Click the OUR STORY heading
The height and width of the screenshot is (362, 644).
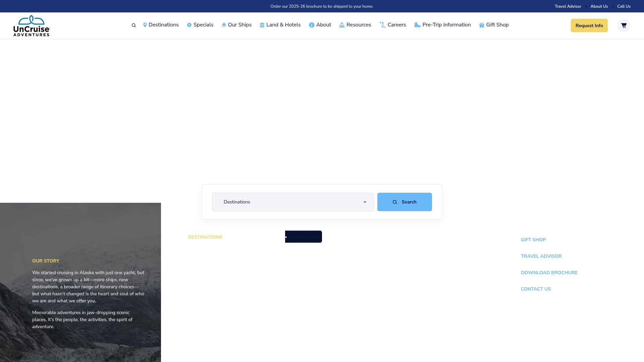pos(46,261)
